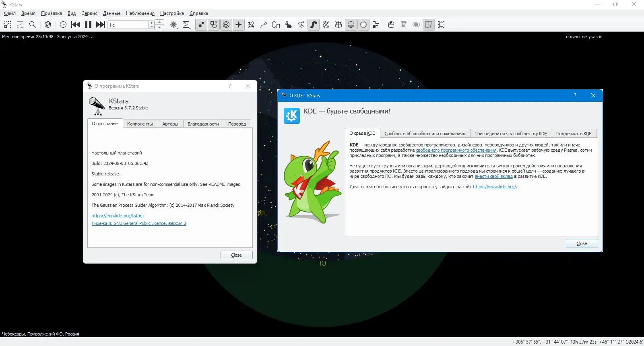Viewport: 644px width, 346px height.
Task: Open the Поддержать KDE tab
Action: point(574,134)
